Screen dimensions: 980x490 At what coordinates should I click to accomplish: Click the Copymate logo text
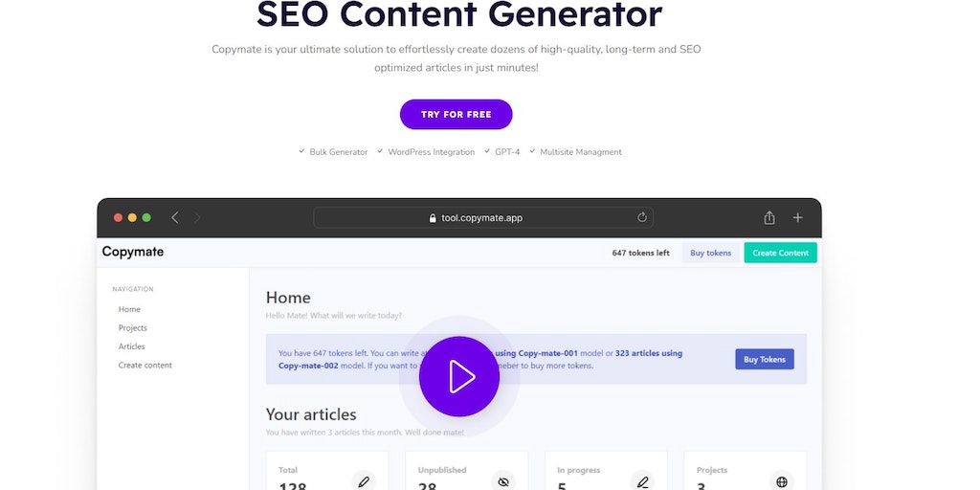[133, 252]
